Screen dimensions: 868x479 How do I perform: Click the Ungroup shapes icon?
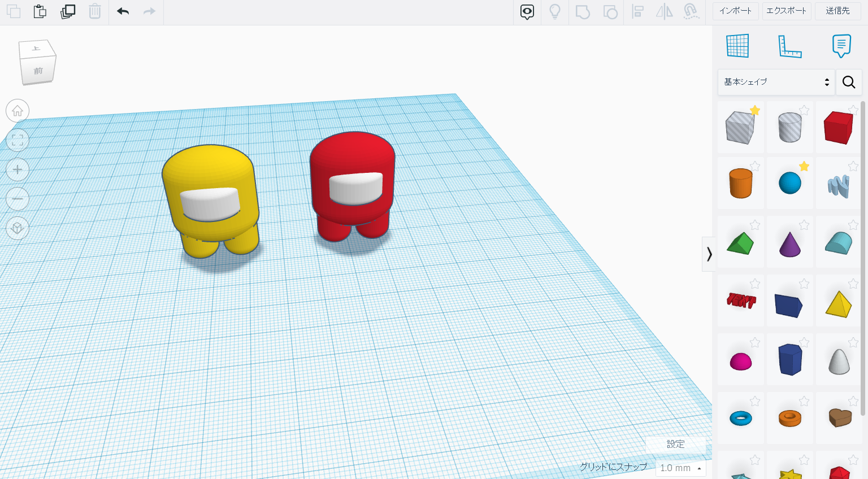[x=610, y=12]
